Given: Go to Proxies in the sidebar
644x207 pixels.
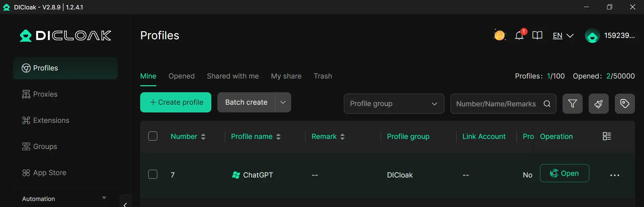Looking at the screenshot, I should pyautogui.click(x=45, y=94).
